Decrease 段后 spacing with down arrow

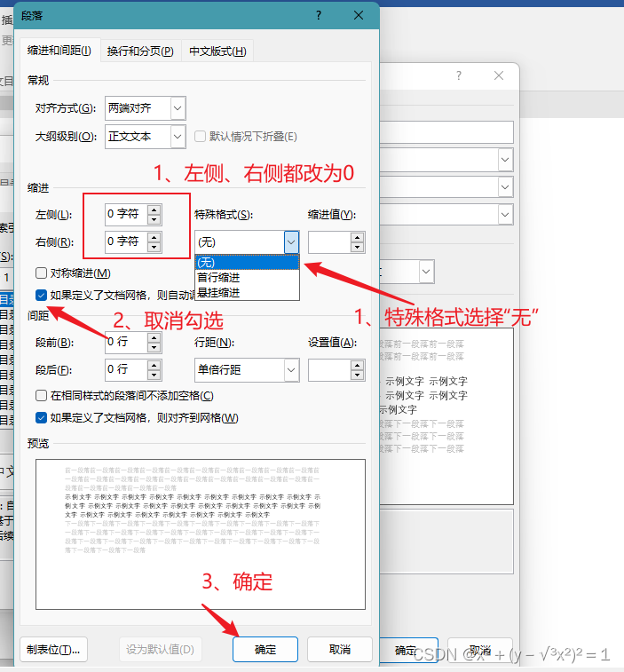154,376
